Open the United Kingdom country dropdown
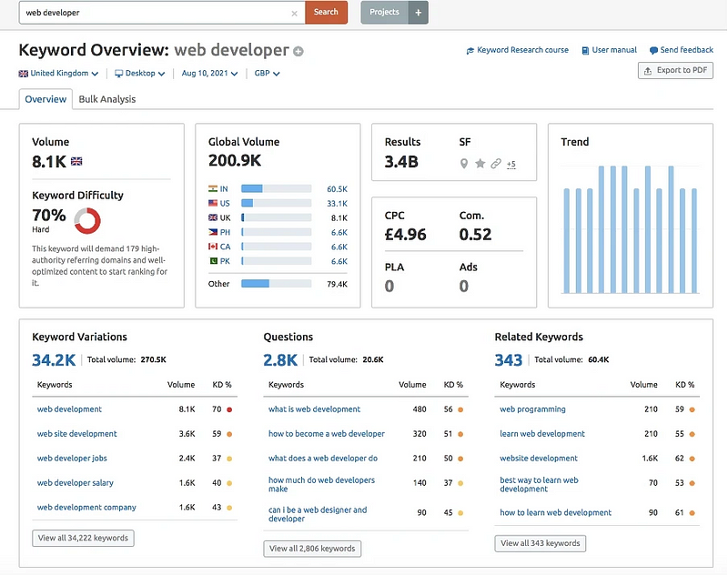 coord(58,74)
